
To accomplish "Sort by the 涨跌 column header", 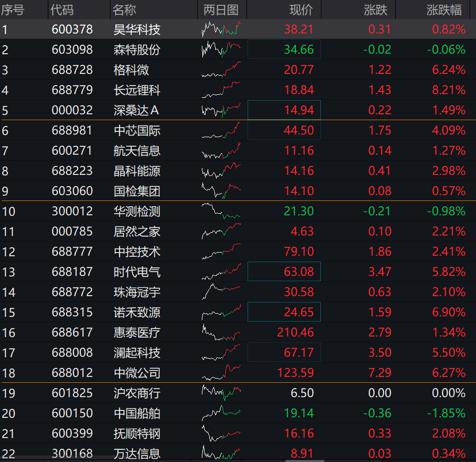I will pyautogui.click(x=376, y=10).
